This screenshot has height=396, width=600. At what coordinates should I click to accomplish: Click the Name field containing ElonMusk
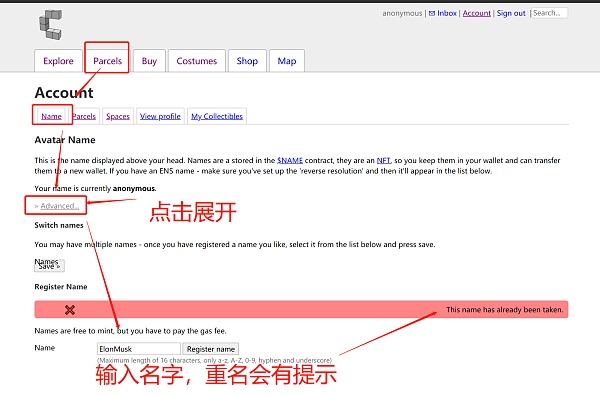coord(139,349)
